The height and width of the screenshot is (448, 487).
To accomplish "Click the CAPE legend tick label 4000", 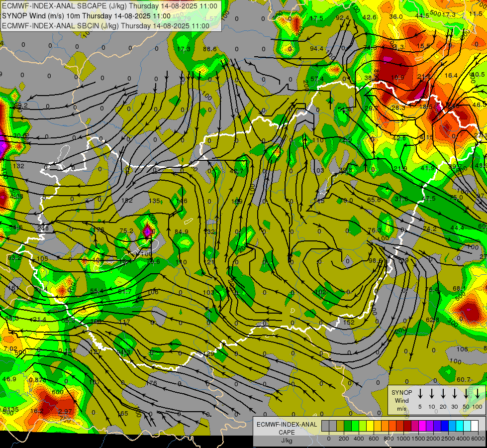I will pyautogui.click(x=463, y=439).
